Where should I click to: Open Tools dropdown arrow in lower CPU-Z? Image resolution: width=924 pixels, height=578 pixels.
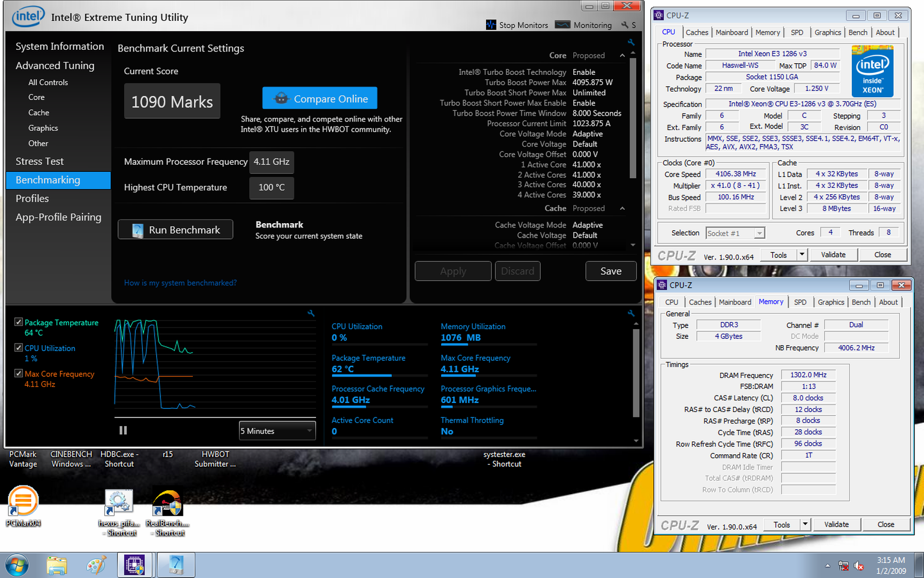click(805, 524)
